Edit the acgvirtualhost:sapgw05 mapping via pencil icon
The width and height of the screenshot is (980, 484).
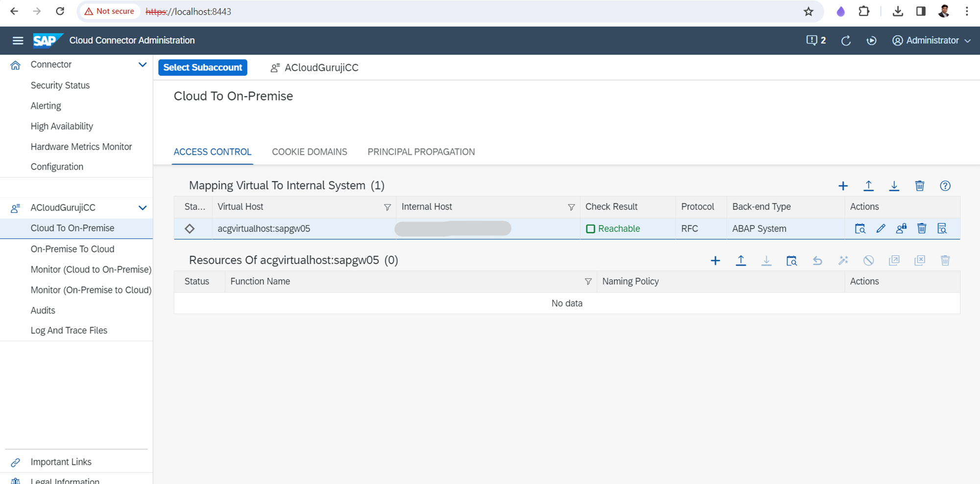click(881, 229)
